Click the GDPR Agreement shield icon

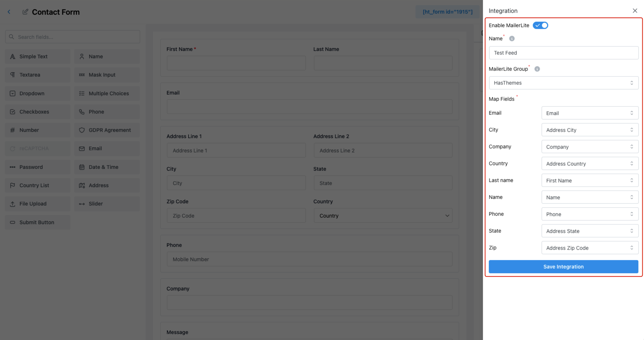point(81,130)
